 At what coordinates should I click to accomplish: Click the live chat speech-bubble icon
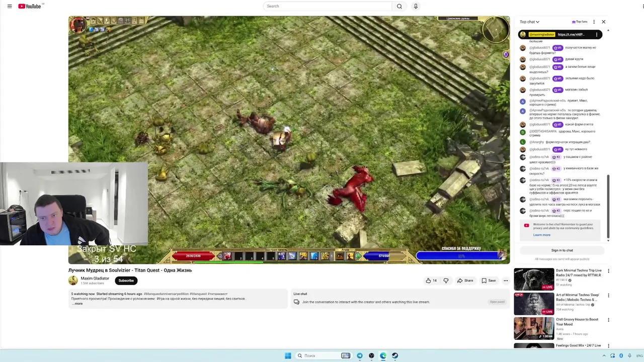pyautogui.click(x=296, y=302)
